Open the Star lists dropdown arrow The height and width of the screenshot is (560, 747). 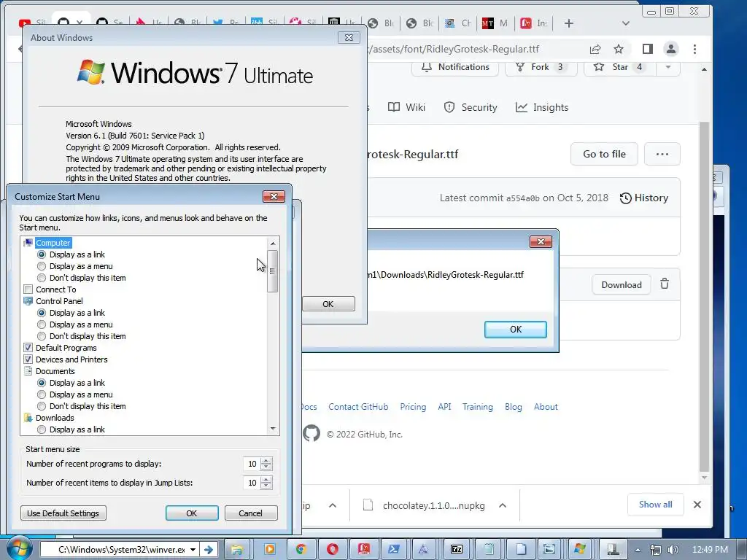pos(668,67)
